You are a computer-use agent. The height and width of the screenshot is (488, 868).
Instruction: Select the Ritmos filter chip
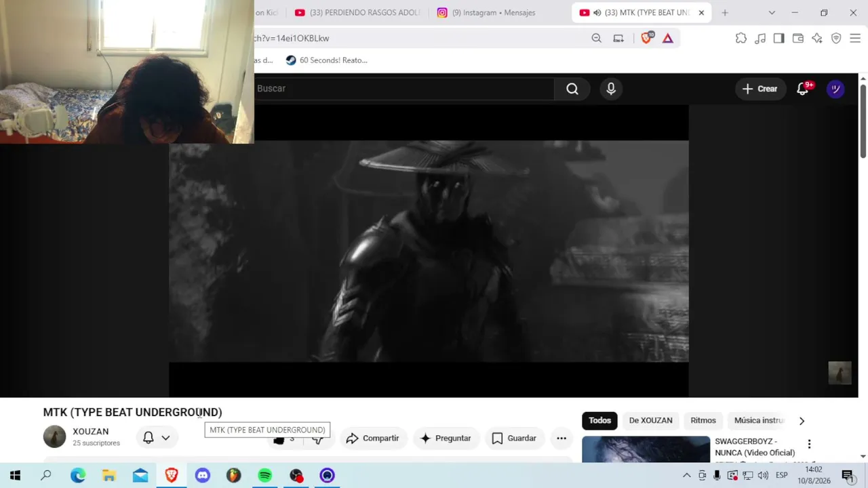[703, 421]
